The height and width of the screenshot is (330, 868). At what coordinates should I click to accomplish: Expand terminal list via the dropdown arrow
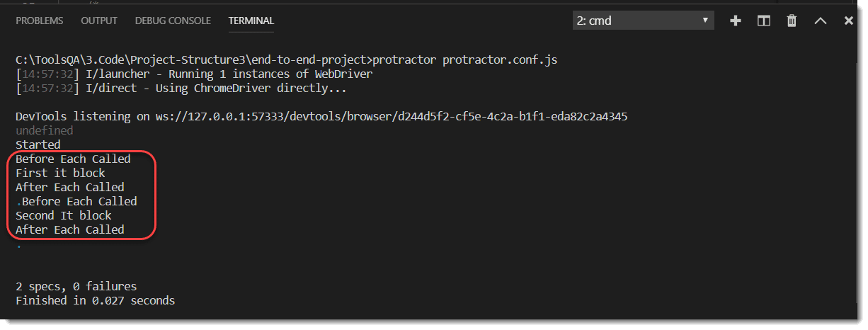coord(705,21)
